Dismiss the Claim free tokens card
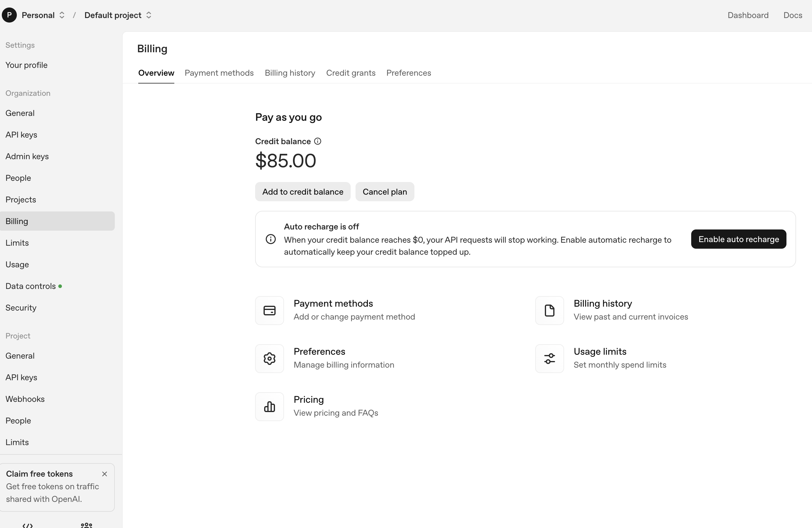Viewport: 812px width, 528px height. 104,474
